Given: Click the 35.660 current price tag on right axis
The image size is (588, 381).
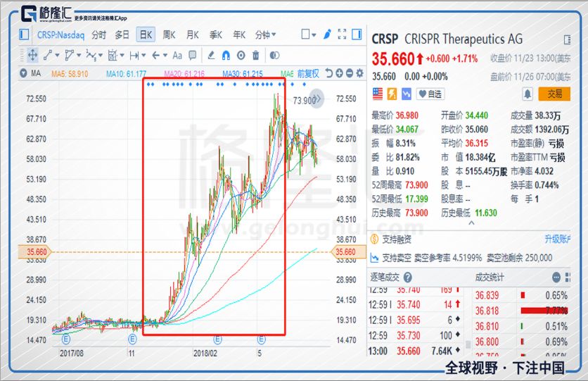Looking at the screenshot, I should point(348,252).
